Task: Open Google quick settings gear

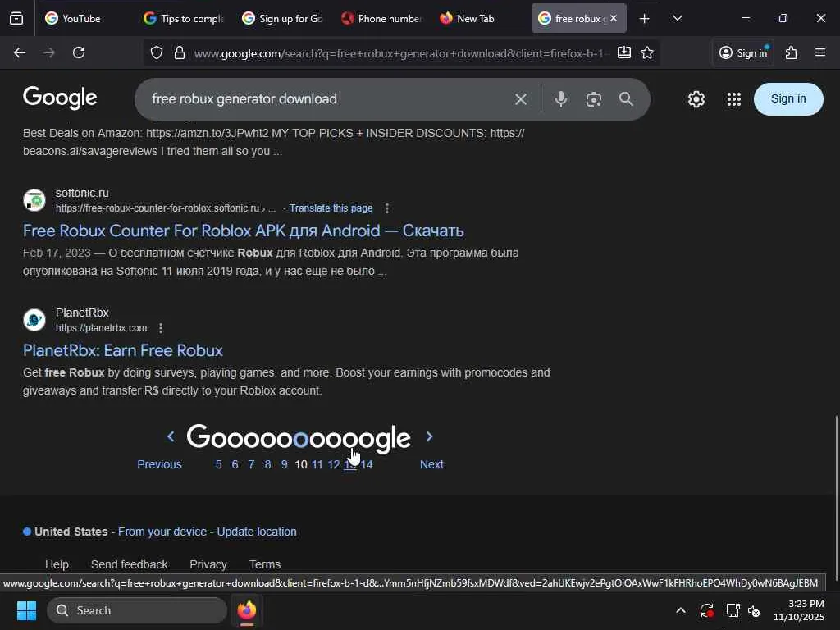Action: point(696,99)
